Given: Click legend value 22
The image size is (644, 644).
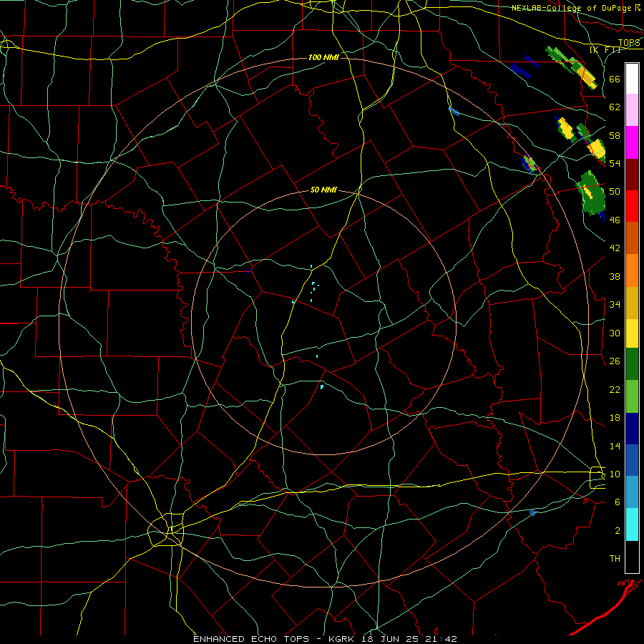Looking at the screenshot, I should [x=615, y=389].
